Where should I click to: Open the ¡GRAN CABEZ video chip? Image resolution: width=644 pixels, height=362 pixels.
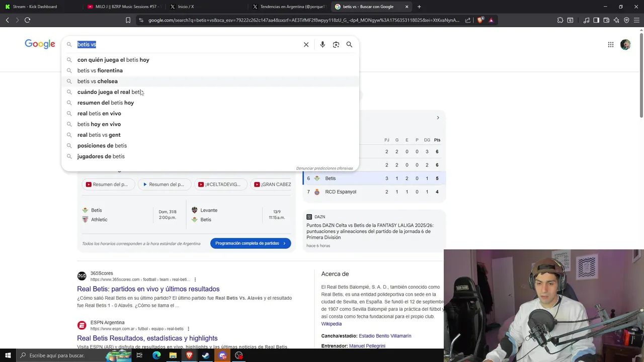pos(272,185)
